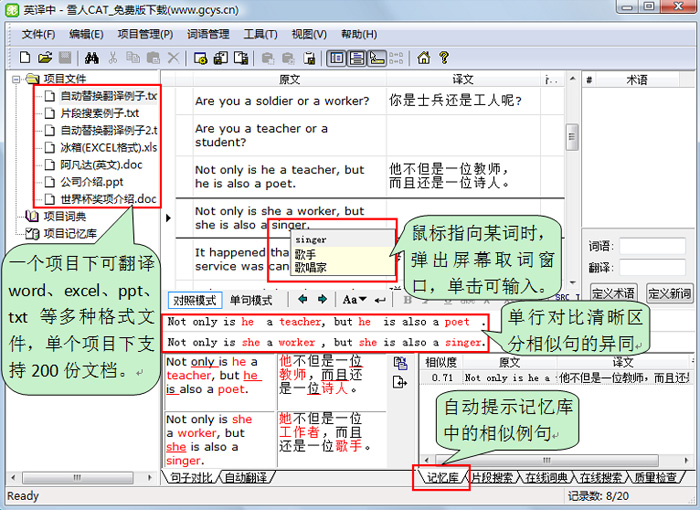Switch to 单句模式 view mode
Viewport: 700px width, 510px height.
pyautogui.click(x=251, y=300)
